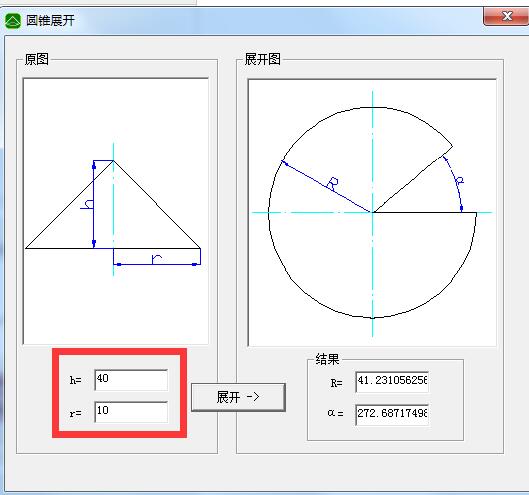Screen dimensions: 529x495
Task: Click the α = label in 结果 group
Action: 335,413
